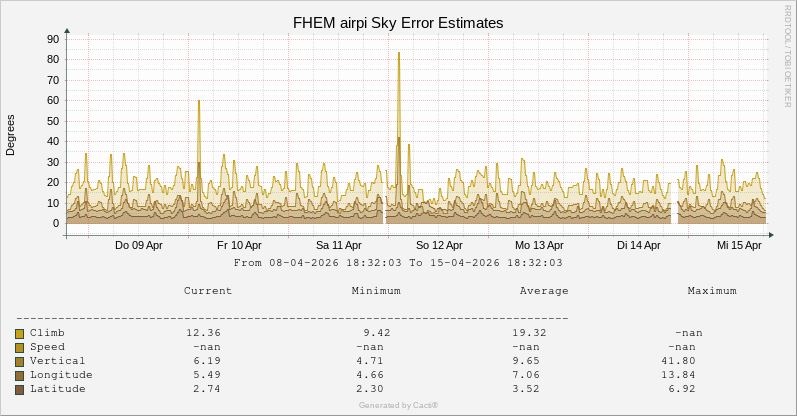Screen dimensions: 797x416
Task: Click the 'Generated by Cacti' footer text
Action: pos(398,405)
